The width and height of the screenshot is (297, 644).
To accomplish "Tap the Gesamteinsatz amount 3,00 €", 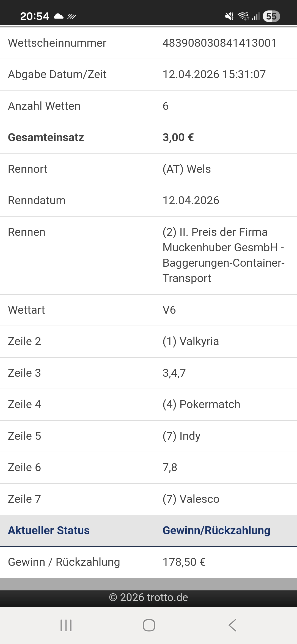I will [x=178, y=137].
